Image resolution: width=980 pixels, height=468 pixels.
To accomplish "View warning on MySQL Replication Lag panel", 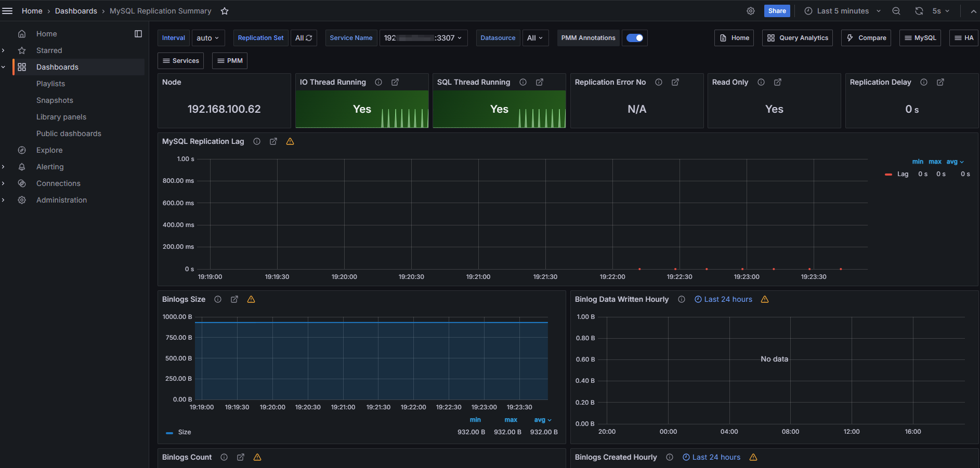I will [290, 141].
